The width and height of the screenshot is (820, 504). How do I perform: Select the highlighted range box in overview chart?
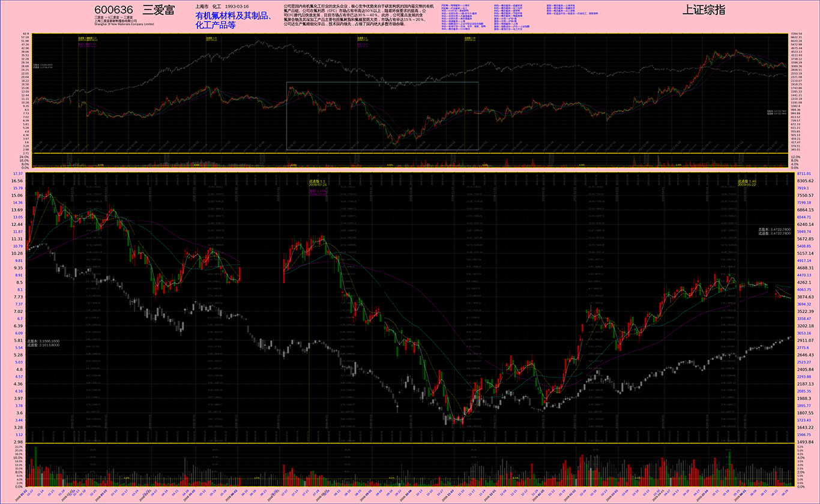click(x=382, y=116)
